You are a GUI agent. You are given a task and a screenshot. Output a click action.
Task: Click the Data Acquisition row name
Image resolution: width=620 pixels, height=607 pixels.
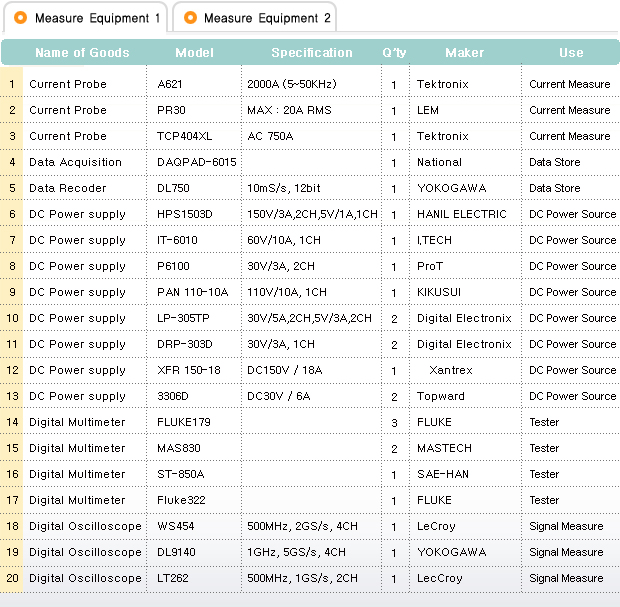pos(75,162)
